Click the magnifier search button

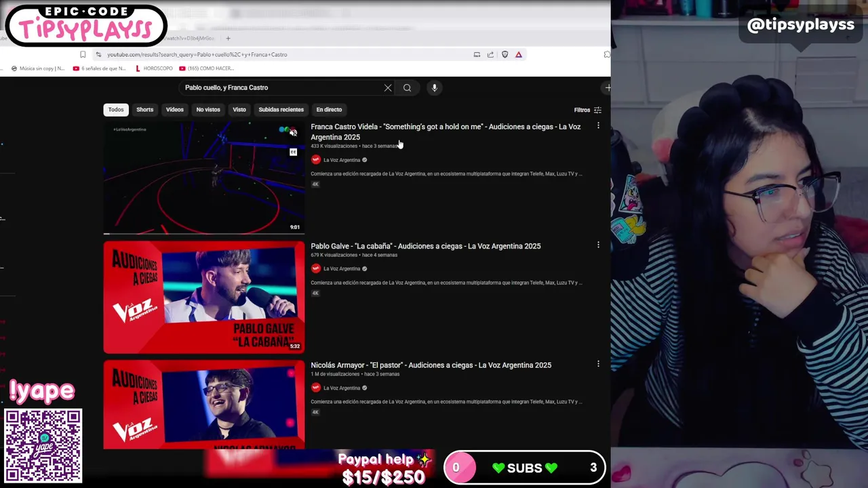coord(407,87)
